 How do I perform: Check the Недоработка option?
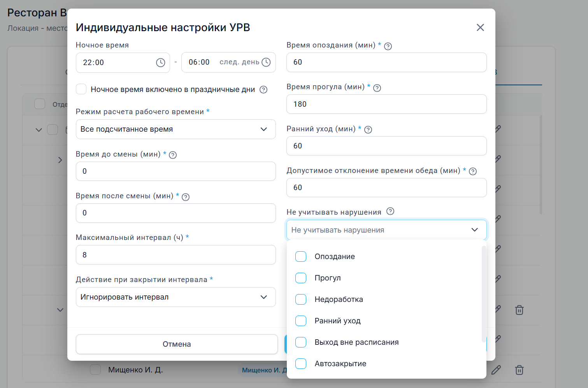click(301, 299)
